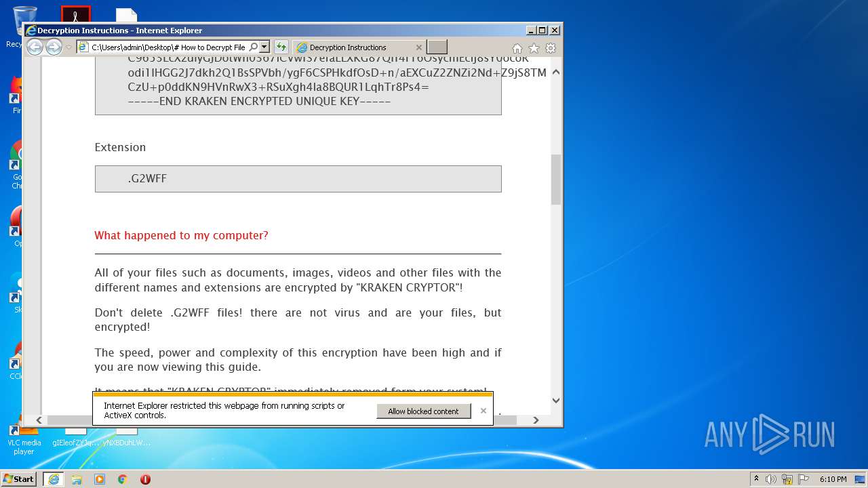Open Chrome from the taskbar

123,479
